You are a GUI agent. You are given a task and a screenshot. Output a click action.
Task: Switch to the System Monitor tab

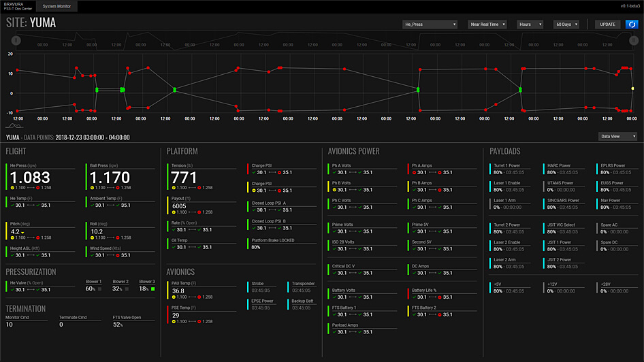click(x=57, y=6)
